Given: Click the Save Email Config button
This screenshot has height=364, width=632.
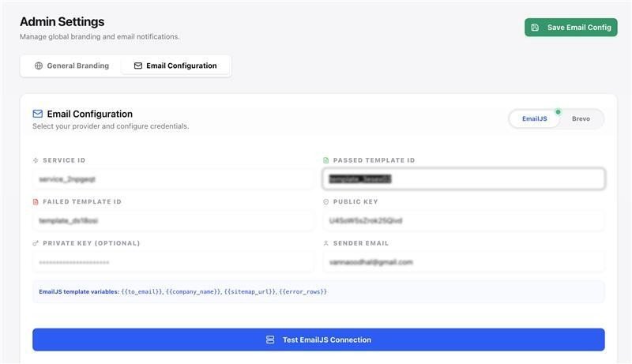Looking at the screenshot, I should tap(570, 28).
